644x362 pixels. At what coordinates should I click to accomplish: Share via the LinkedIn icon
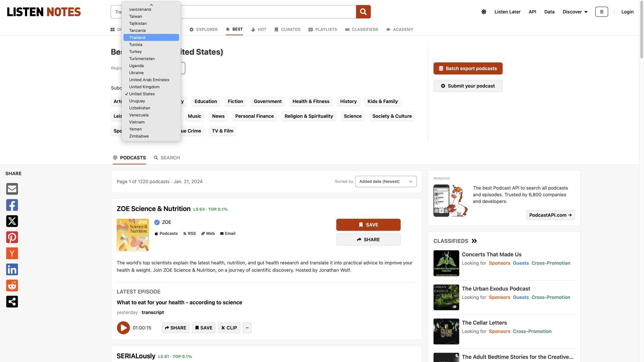(x=12, y=269)
